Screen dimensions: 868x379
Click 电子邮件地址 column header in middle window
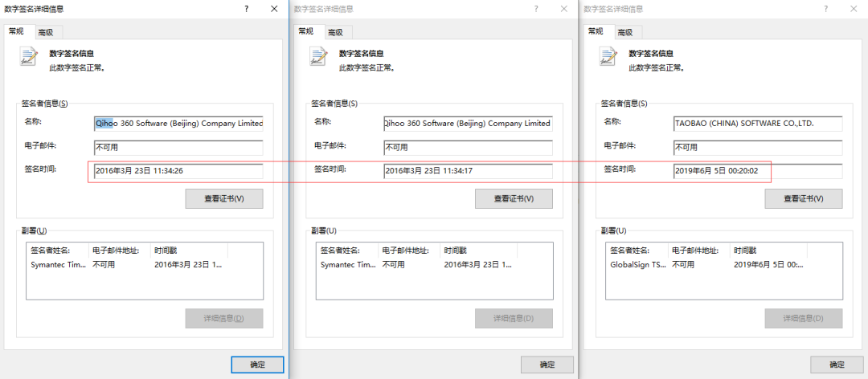tap(409, 251)
